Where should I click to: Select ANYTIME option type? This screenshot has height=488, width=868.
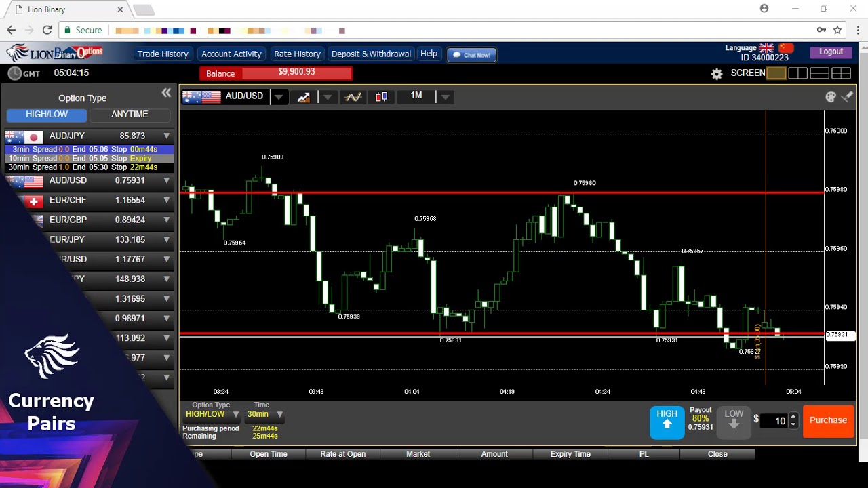pyautogui.click(x=130, y=115)
